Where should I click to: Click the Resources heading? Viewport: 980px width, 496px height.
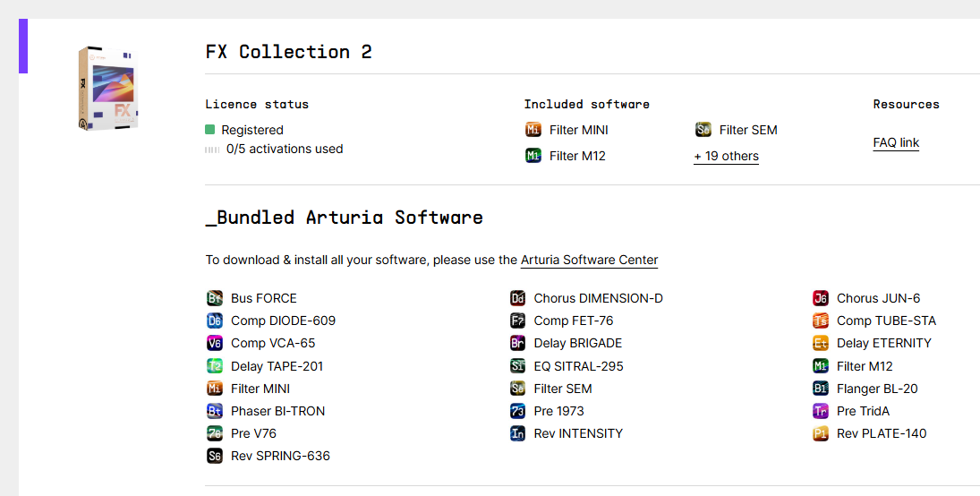[907, 105]
